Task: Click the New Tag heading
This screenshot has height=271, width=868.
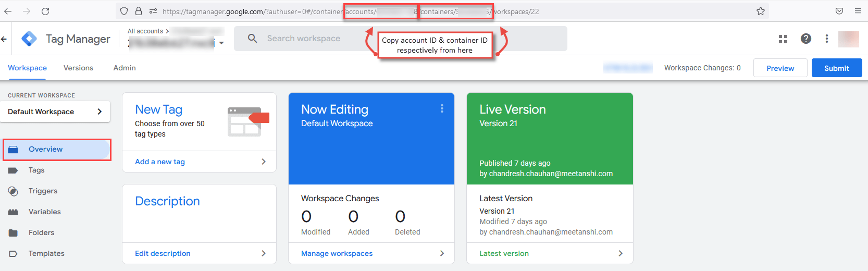Action: tap(158, 109)
